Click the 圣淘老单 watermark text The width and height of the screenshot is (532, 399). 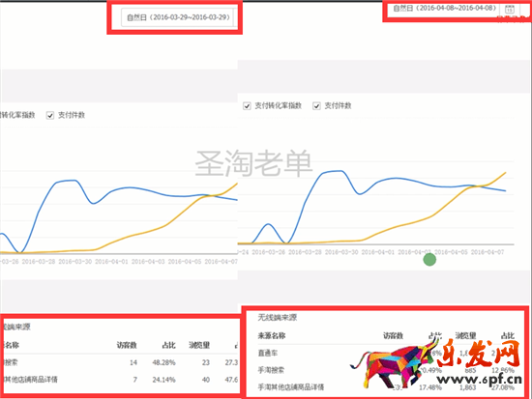[253, 163]
